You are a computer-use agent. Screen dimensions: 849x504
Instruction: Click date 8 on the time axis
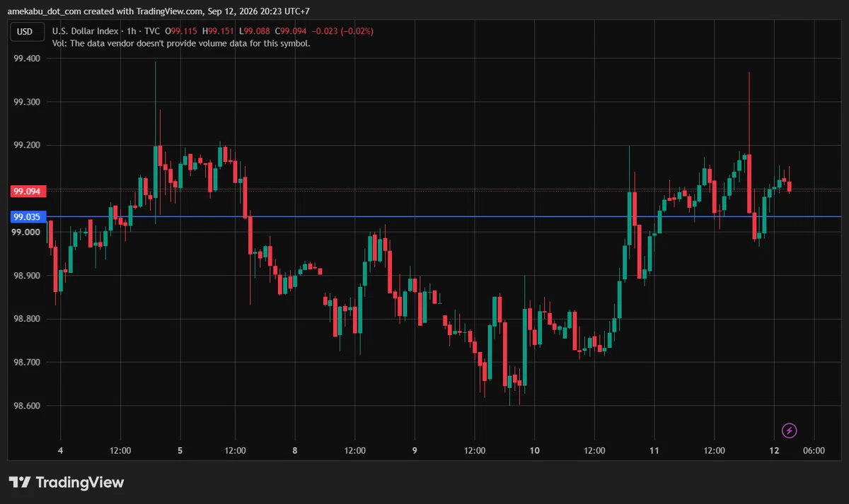[x=294, y=450]
